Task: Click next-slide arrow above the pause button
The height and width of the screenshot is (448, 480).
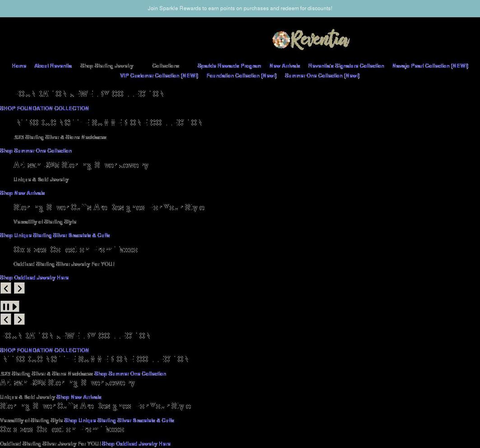Action: coord(19,288)
